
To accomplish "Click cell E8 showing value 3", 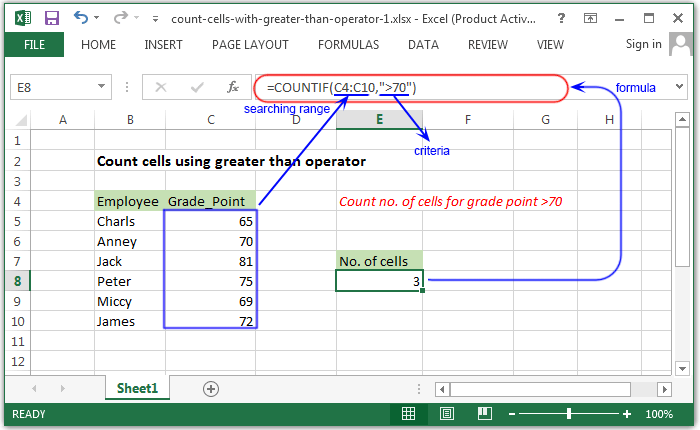I will (379, 281).
